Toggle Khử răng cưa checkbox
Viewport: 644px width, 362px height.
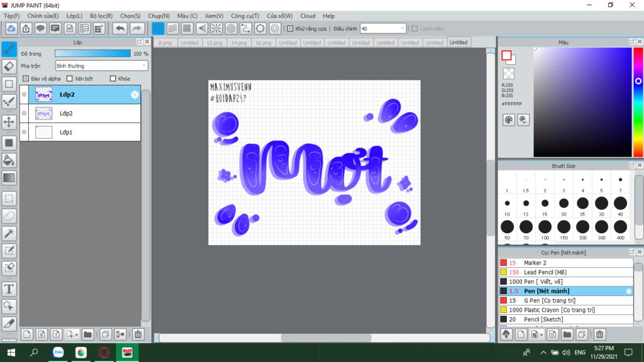click(290, 29)
